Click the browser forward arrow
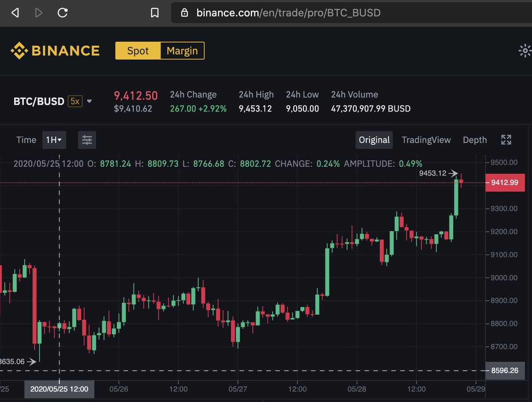The height and width of the screenshot is (402, 532). 39,13
